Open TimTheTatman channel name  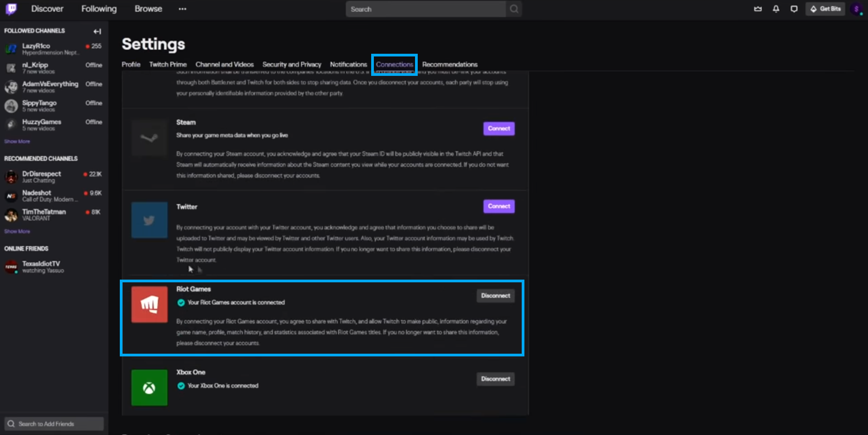tap(44, 212)
